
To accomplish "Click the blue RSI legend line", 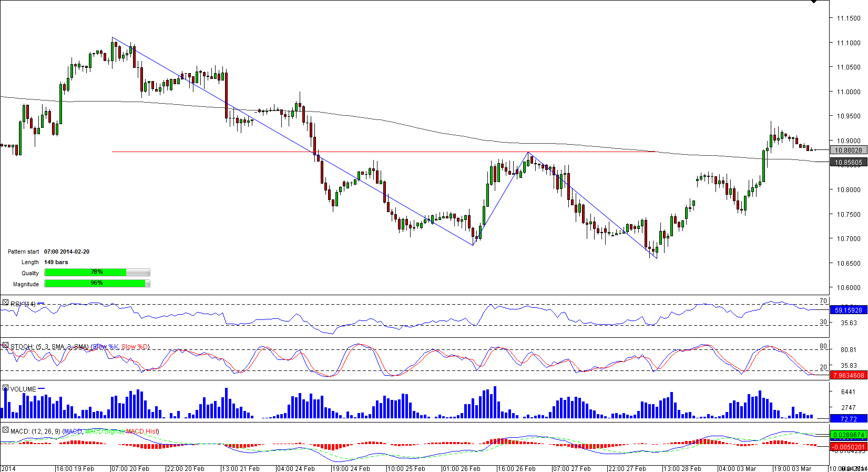I will 42,303.
